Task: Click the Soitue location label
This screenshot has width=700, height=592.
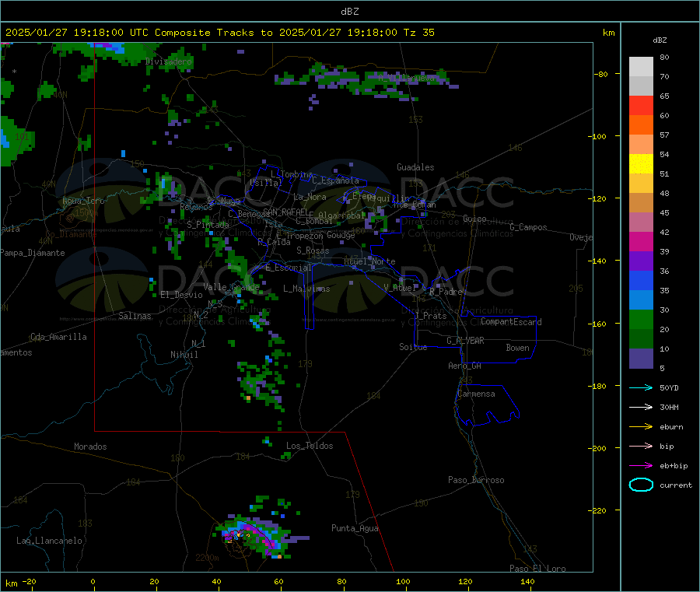Action: 413,347
